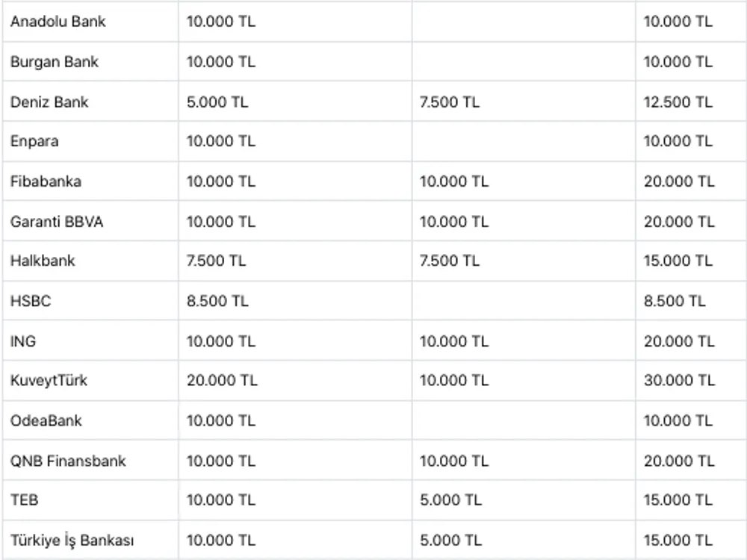This screenshot has height=560, width=747.
Task: Click the Garanti BBVA name
Action: pyautogui.click(x=57, y=222)
